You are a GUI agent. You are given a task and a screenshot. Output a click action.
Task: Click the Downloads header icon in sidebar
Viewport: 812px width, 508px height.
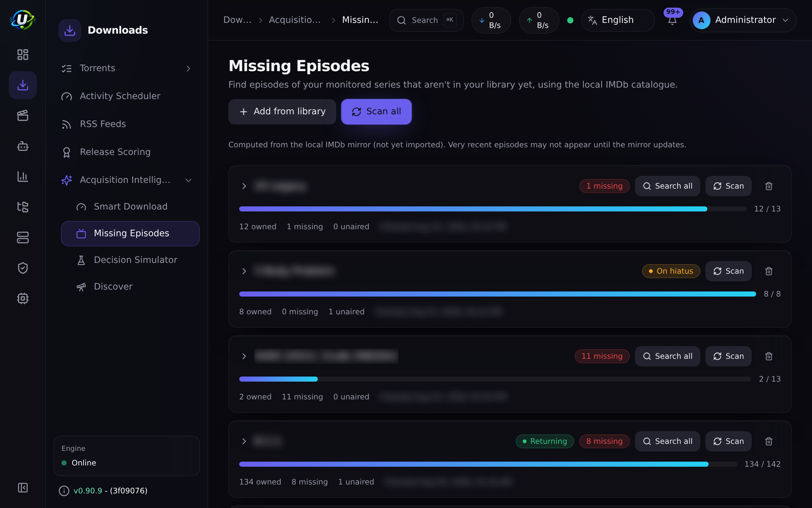click(69, 30)
